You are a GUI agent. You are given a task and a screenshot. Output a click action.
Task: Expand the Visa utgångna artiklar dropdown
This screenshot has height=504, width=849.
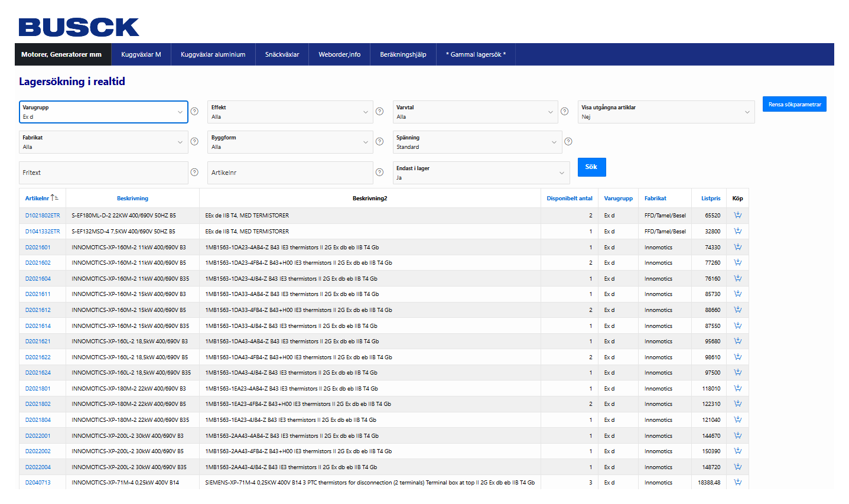[x=666, y=112]
